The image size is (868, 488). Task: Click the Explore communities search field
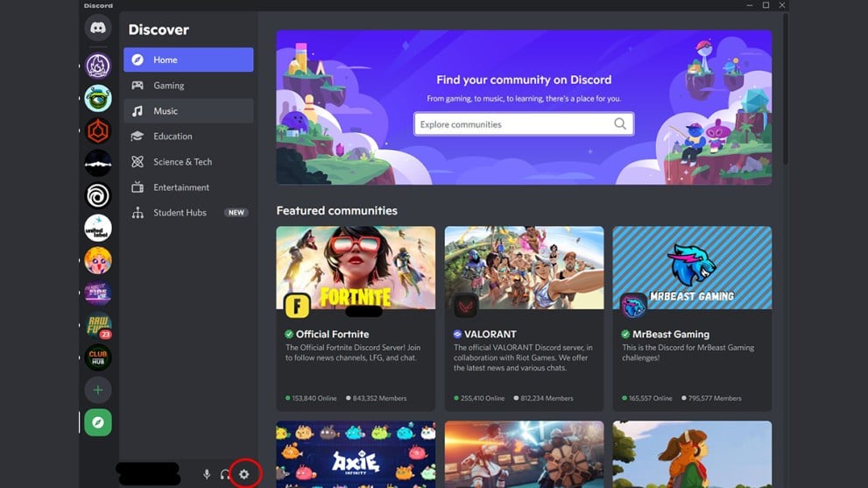(x=524, y=124)
